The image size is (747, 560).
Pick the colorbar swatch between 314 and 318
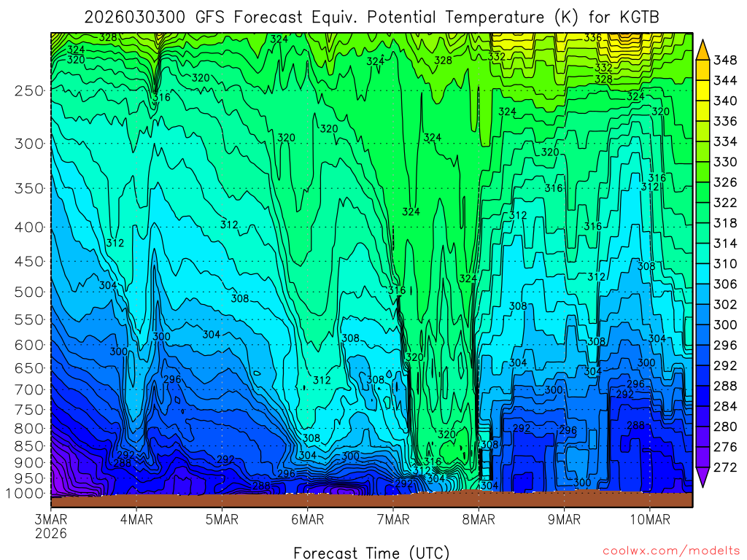[x=703, y=233]
